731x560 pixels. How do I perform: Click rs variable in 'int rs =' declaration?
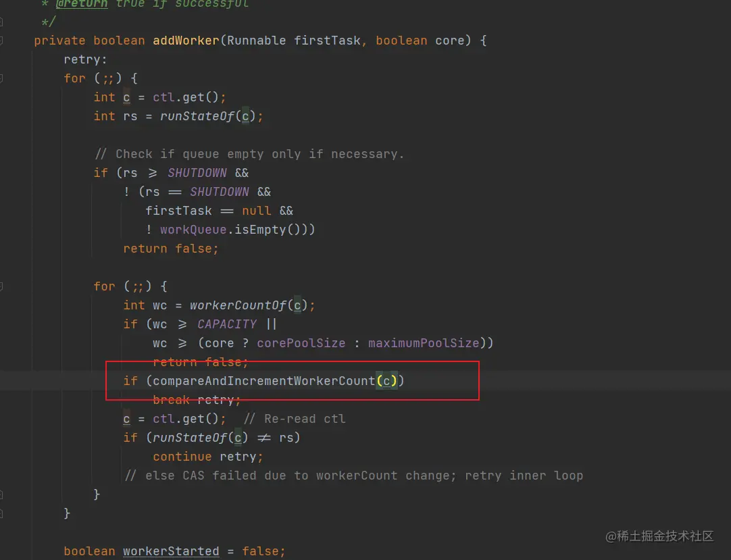tap(130, 116)
